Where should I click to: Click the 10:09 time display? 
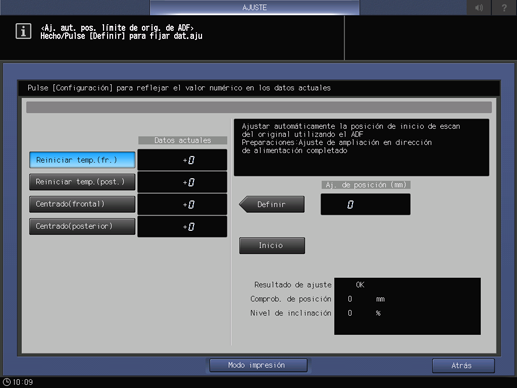pos(23,382)
